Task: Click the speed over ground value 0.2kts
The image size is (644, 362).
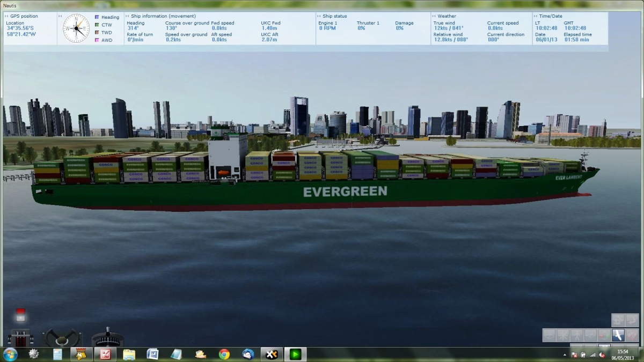Action: point(173,40)
